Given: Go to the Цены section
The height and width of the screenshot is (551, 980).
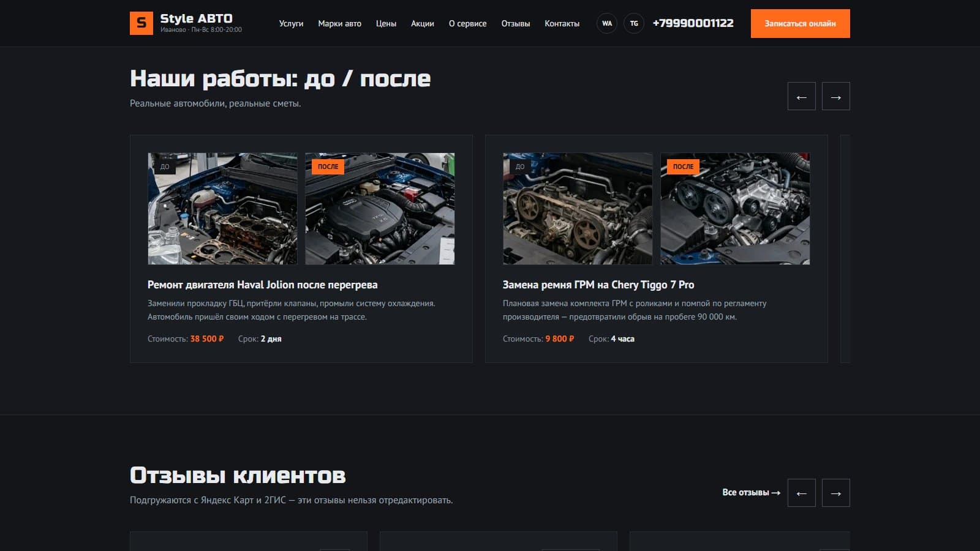Looking at the screenshot, I should 386,23.
